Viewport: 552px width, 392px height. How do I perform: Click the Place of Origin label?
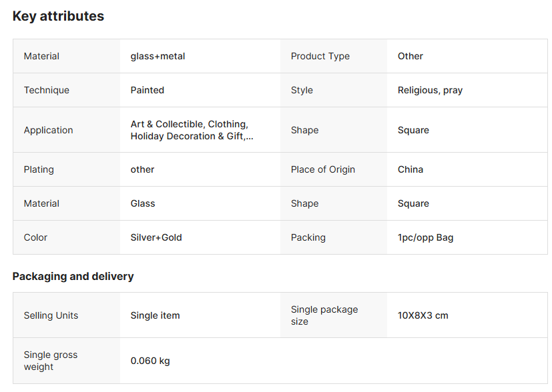322,169
